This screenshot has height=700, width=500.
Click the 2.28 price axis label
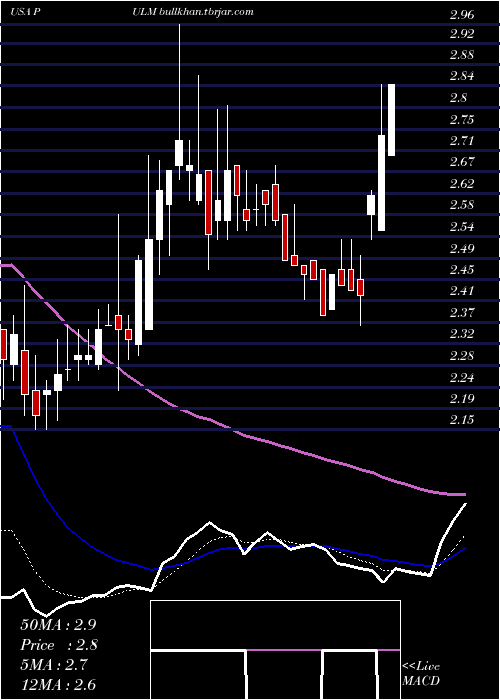pos(462,356)
